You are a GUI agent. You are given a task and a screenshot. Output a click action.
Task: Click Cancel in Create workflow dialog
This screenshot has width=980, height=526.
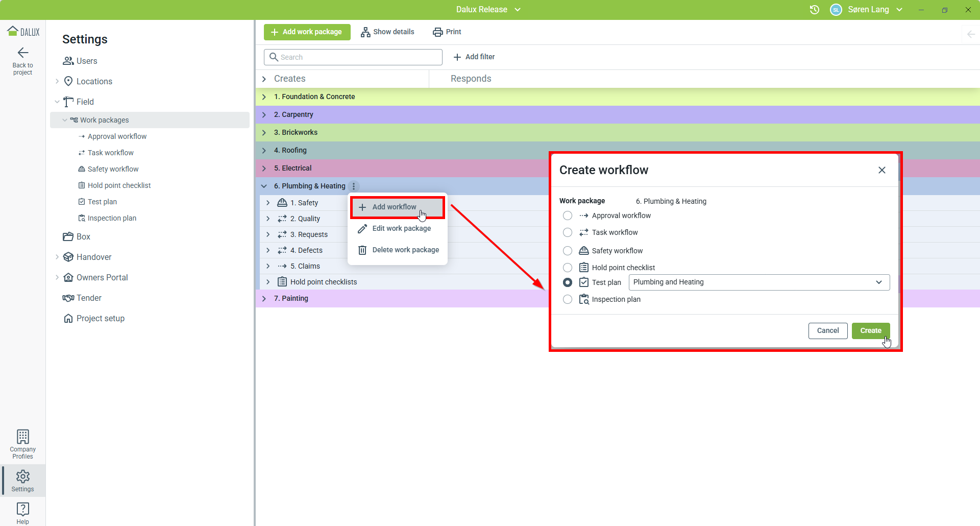point(828,331)
